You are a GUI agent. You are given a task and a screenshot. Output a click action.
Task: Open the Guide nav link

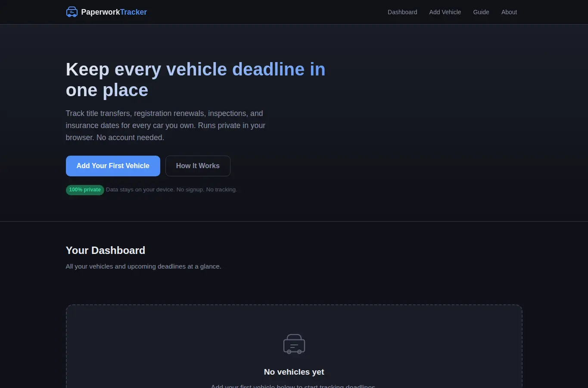point(481,12)
